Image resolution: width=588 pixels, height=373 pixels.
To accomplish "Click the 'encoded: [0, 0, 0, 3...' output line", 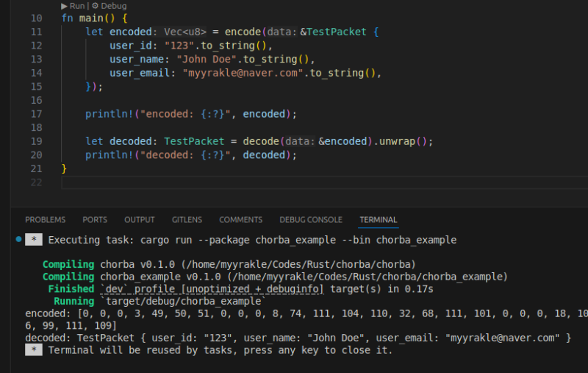I will pos(306,313).
